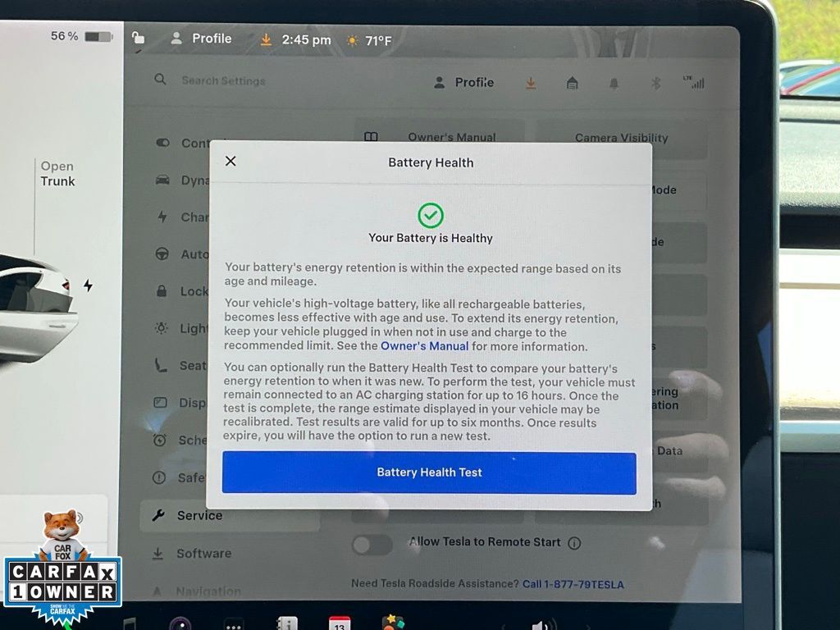Open Profile selector in top status bar
Screen dimensions: 840x630
pos(201,39)
